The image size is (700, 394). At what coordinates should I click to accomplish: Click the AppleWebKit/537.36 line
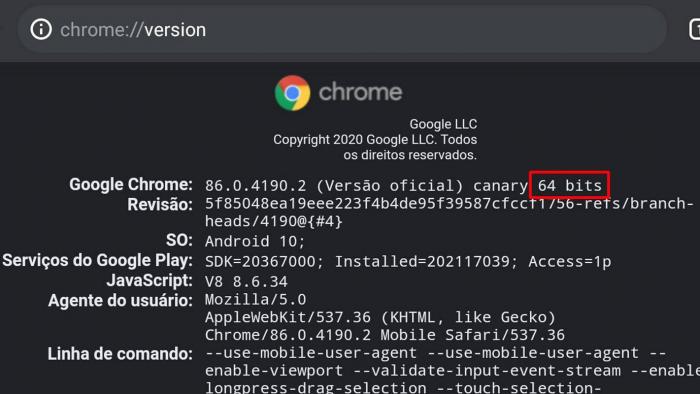pyautogui.click(x=380, y=317)
